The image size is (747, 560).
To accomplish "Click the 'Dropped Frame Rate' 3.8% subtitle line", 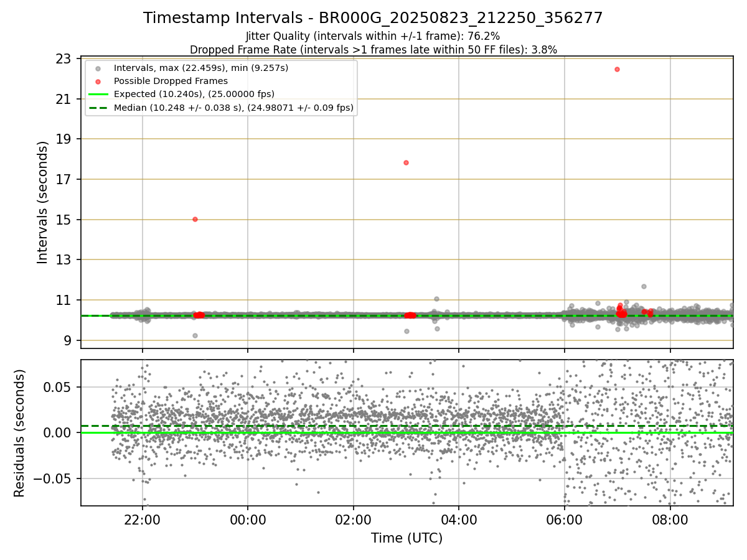I will (x=373, y=50).
